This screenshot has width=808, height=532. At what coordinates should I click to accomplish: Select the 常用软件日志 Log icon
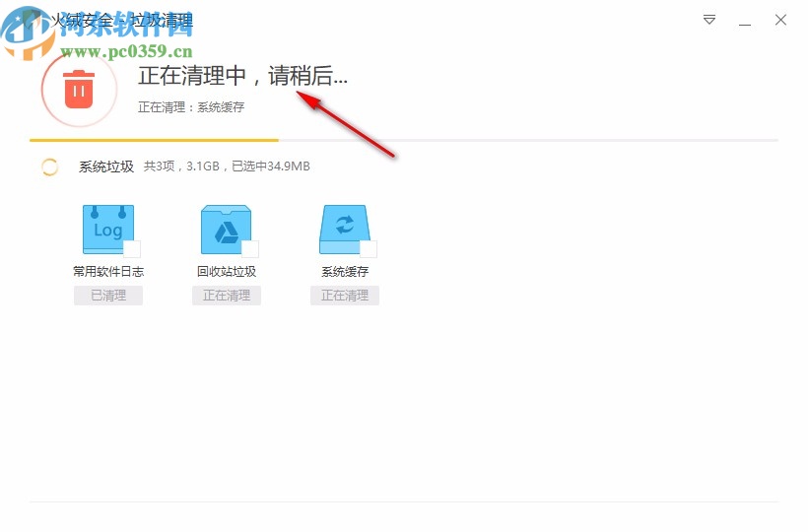tap(108, 230)
